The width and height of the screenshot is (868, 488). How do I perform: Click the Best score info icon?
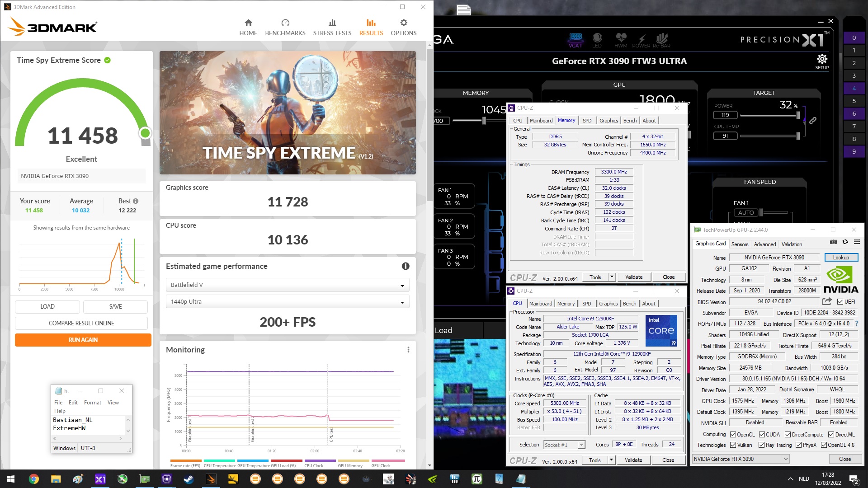pos(136,201)
